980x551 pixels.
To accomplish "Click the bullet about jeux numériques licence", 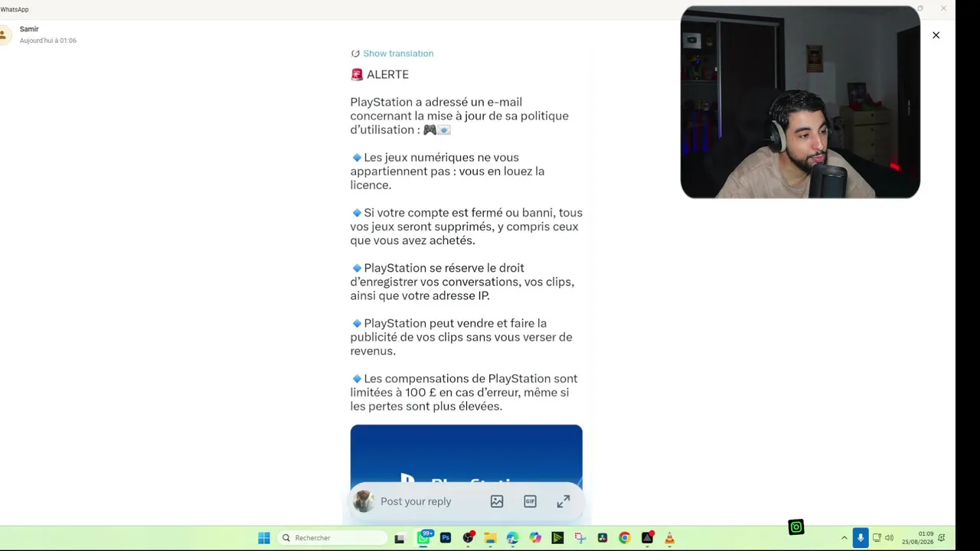I will point(448,171).
